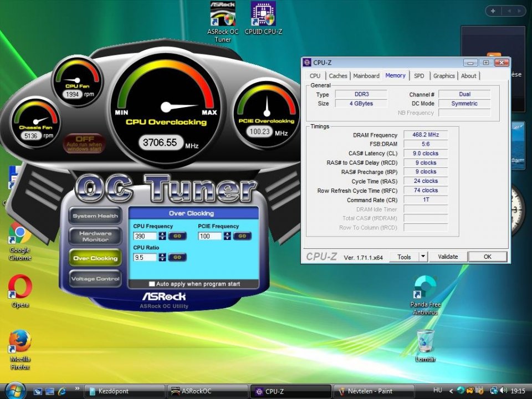Click the Chassis Fan 5136 rpm readout
Screen dimensions: 532x399
31,136
